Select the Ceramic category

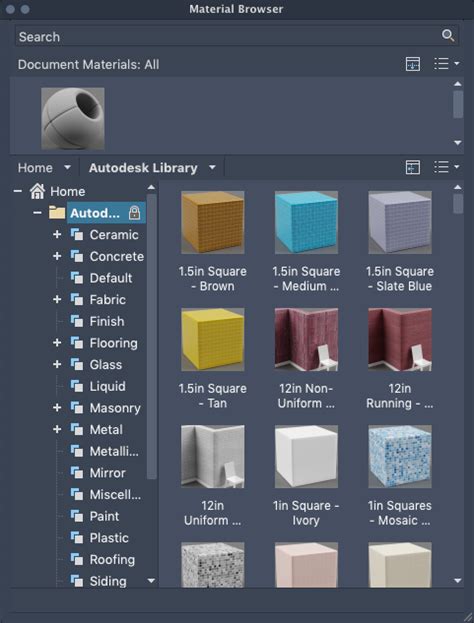114,235
